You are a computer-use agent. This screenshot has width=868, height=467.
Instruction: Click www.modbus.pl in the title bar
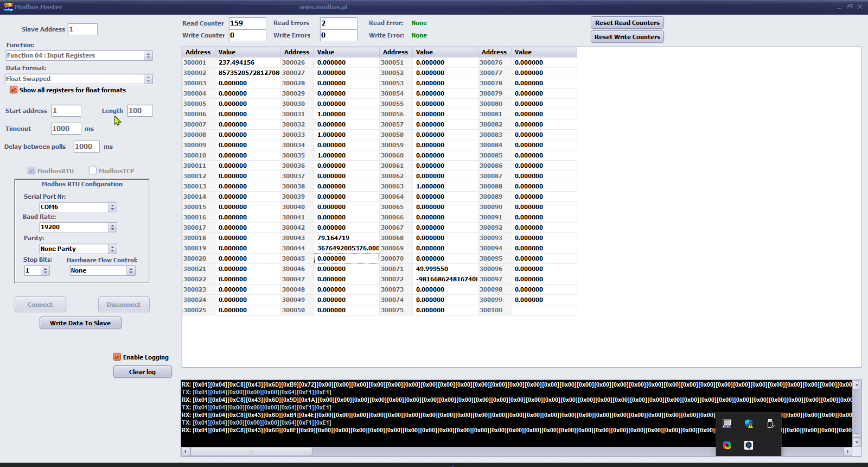323,7
